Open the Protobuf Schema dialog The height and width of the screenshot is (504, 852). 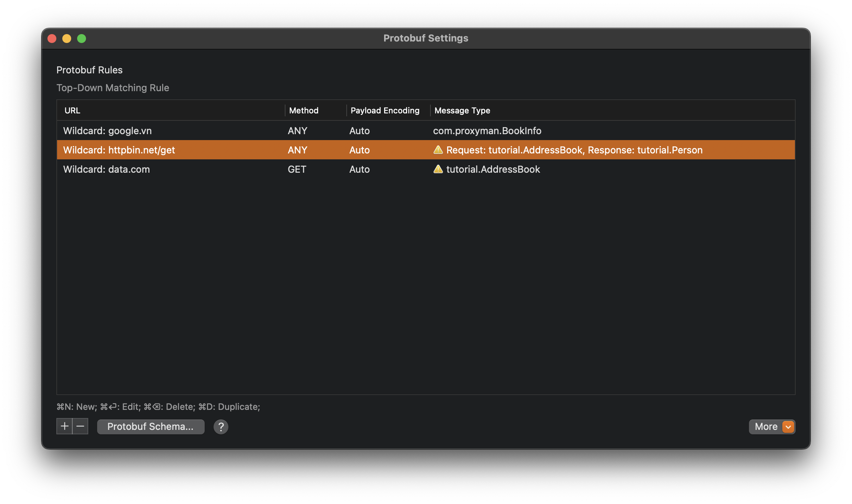tap(151, 427)
